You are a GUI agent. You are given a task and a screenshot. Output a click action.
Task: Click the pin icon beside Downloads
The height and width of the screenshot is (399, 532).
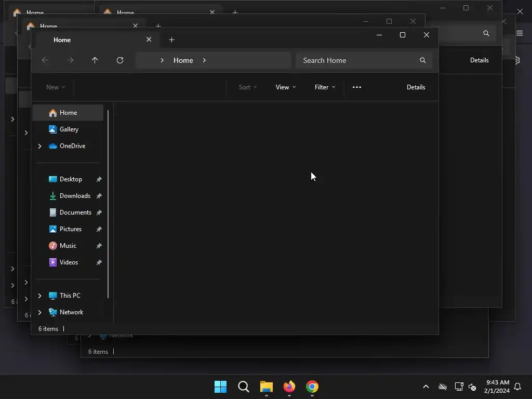click(99, 196)
